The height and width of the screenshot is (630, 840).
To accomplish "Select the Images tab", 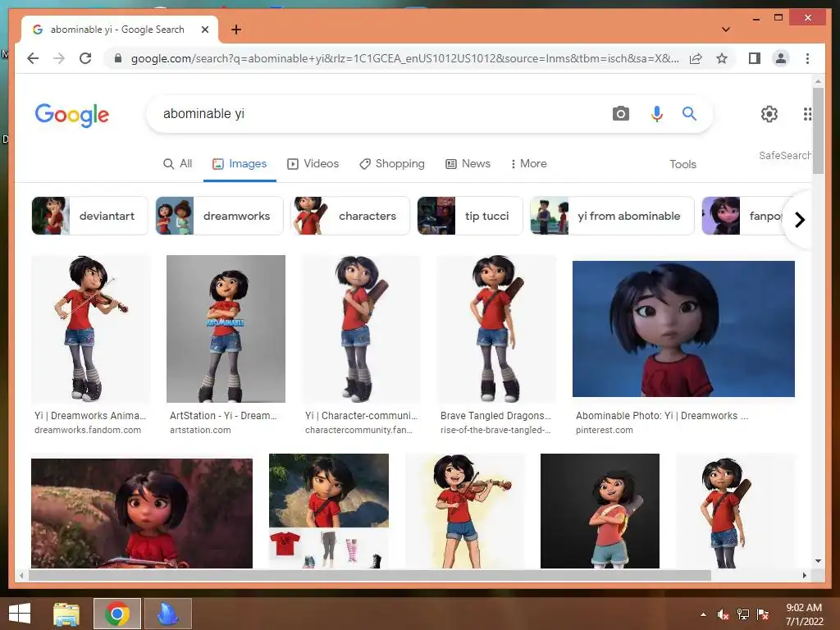I will pos(240,164).
